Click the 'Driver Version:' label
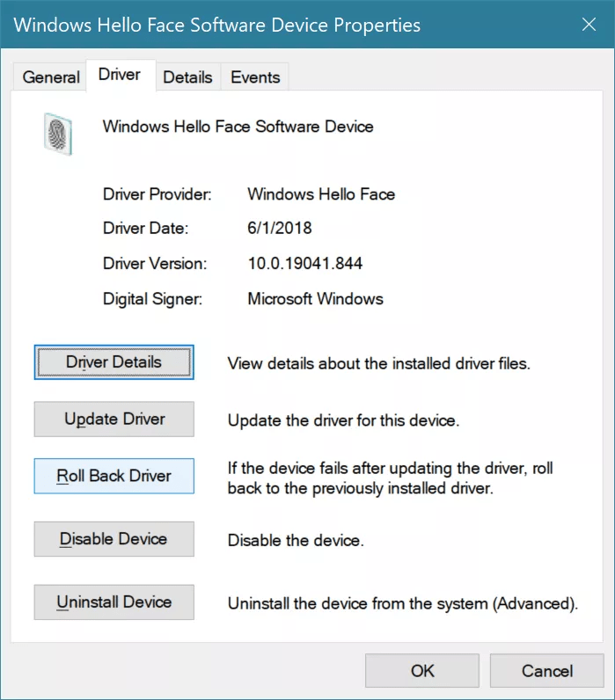The image size is (615, 700). (x=155, y=264)
